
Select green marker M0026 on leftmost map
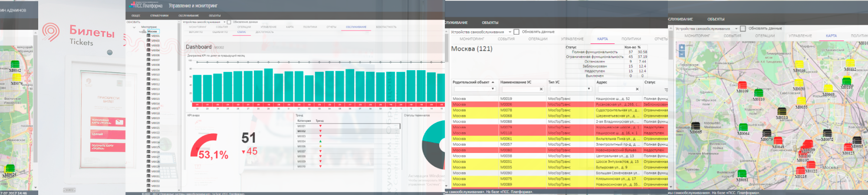[x=10, y=169]
